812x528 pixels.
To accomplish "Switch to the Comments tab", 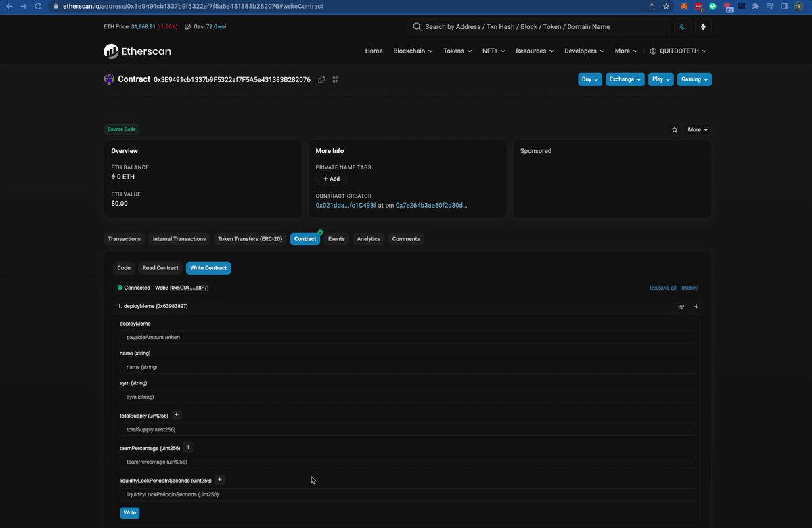I will point(406,239).
